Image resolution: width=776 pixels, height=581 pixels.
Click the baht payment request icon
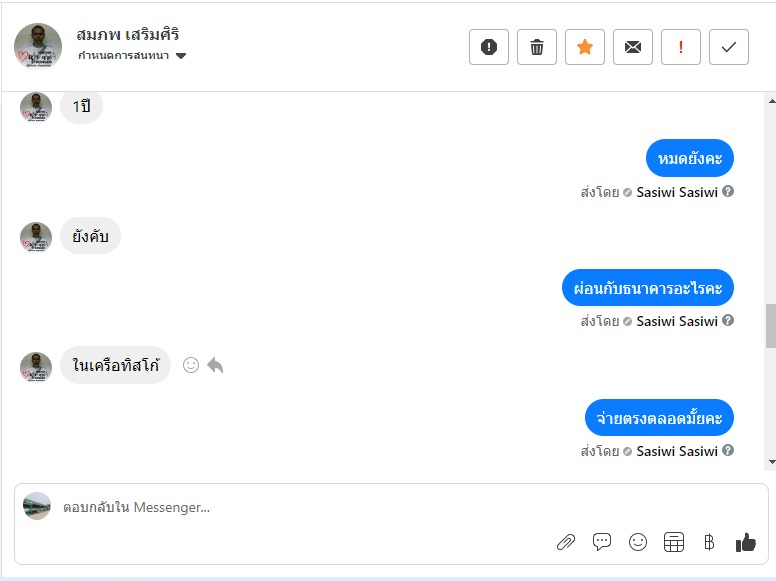[x=709, y=542]
